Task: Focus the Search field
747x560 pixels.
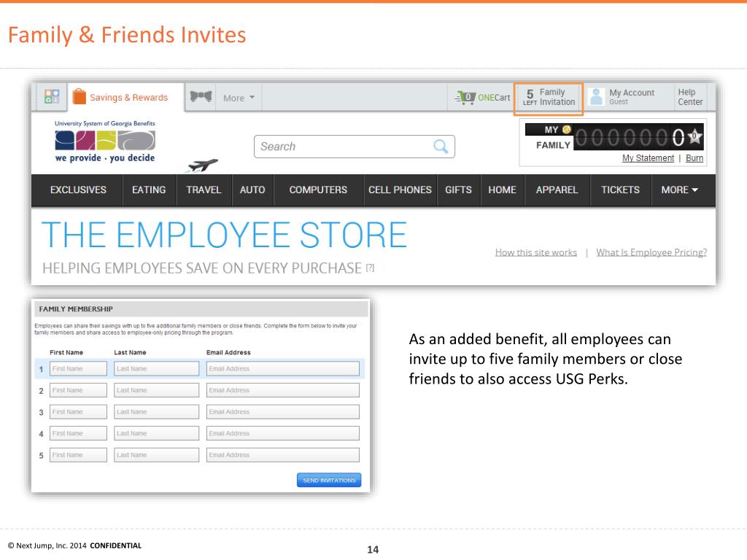Action: [354, 147]
